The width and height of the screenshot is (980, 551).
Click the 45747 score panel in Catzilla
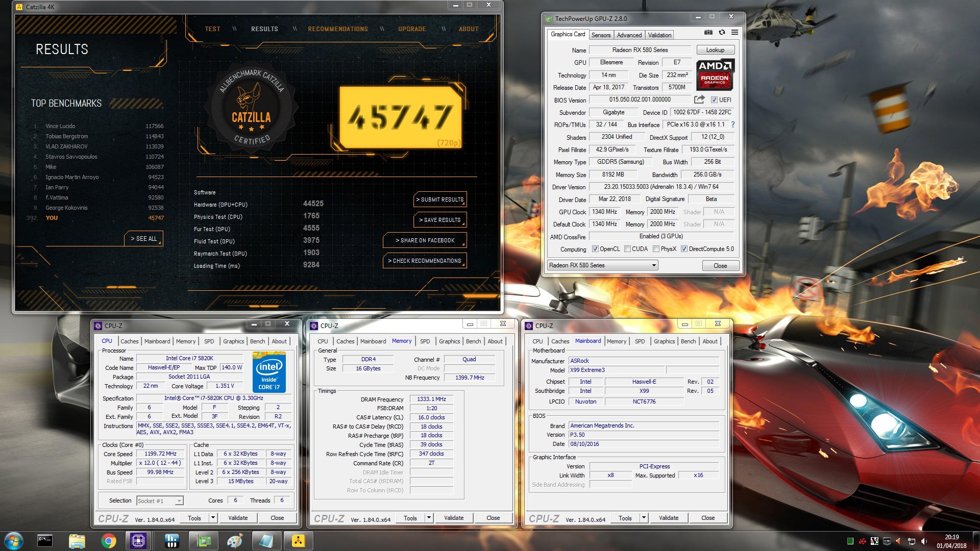tap(401, 117)
